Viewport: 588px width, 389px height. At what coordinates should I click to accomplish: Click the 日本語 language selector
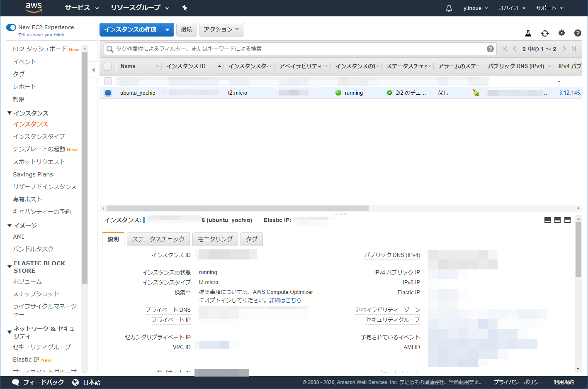click(x=92, y=382)
